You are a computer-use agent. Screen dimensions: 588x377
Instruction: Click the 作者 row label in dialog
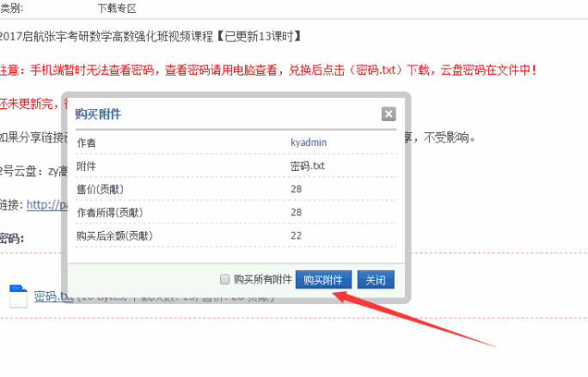coord(87,142)
